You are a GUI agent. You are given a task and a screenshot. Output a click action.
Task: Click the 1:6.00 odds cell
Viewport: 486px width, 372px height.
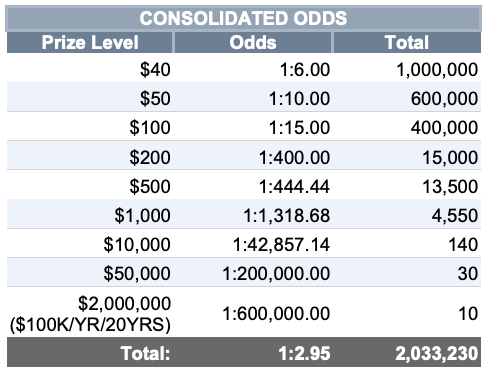click(x=253, y=69)
